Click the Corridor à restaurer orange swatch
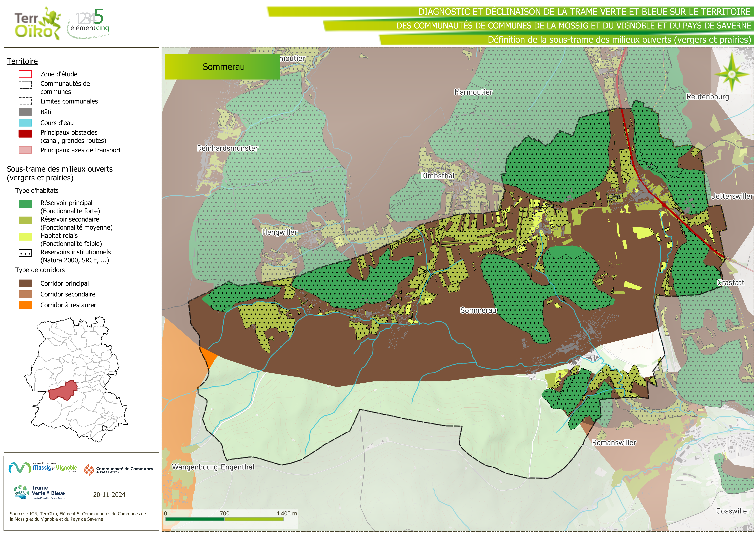The width and height of the screenshot is (756, 534). (x=25, y=305)
